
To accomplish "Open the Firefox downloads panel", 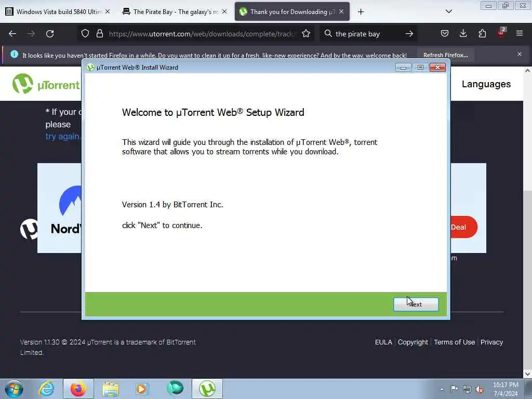I will click(463, 34).
